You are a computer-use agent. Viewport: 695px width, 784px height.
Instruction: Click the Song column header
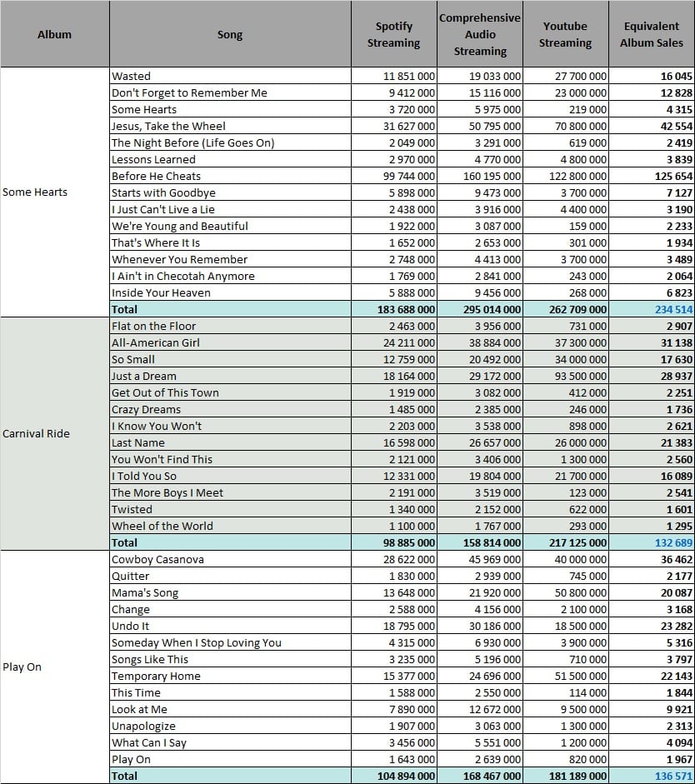(x=230, y=34)
